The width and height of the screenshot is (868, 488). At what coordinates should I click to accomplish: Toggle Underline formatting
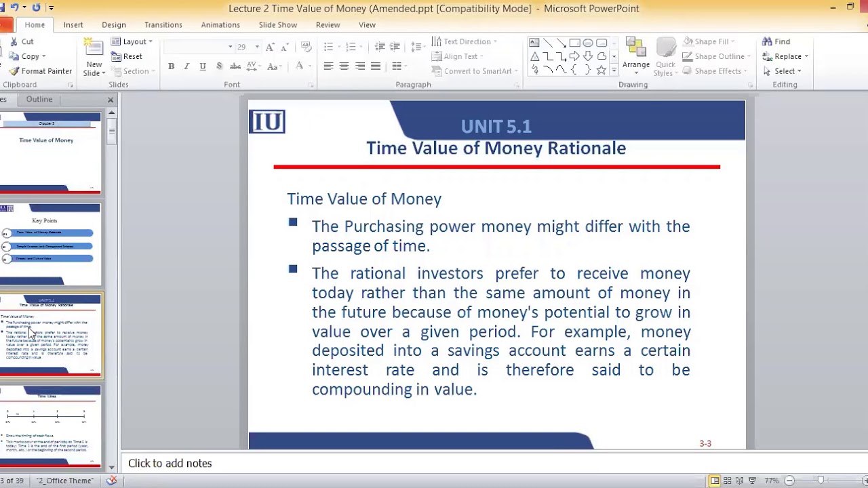click(203, 66)
